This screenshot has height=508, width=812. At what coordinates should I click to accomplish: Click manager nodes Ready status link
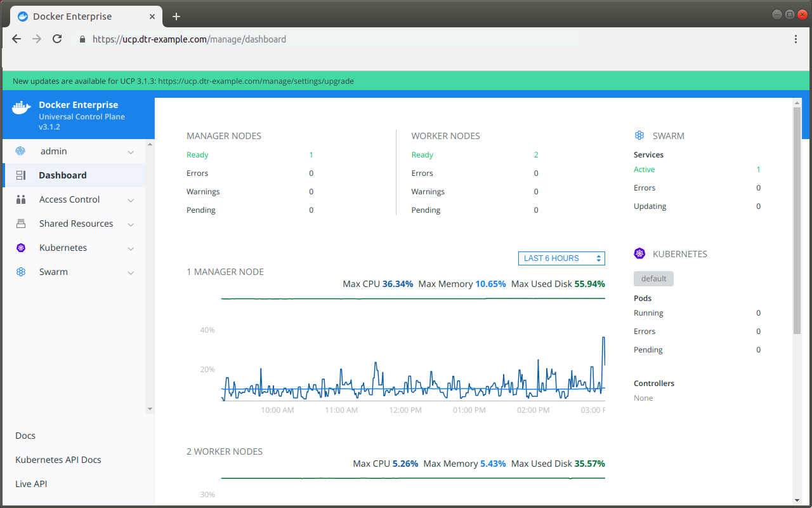click(197, 155)
